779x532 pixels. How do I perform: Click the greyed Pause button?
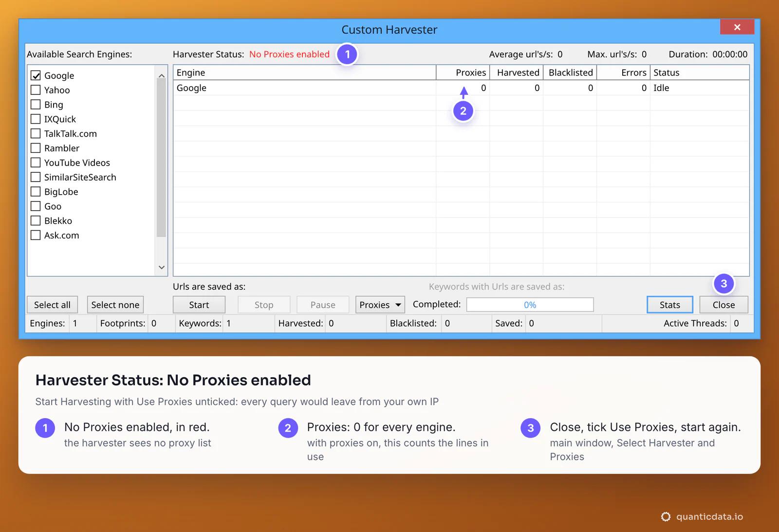pos(323,305)
